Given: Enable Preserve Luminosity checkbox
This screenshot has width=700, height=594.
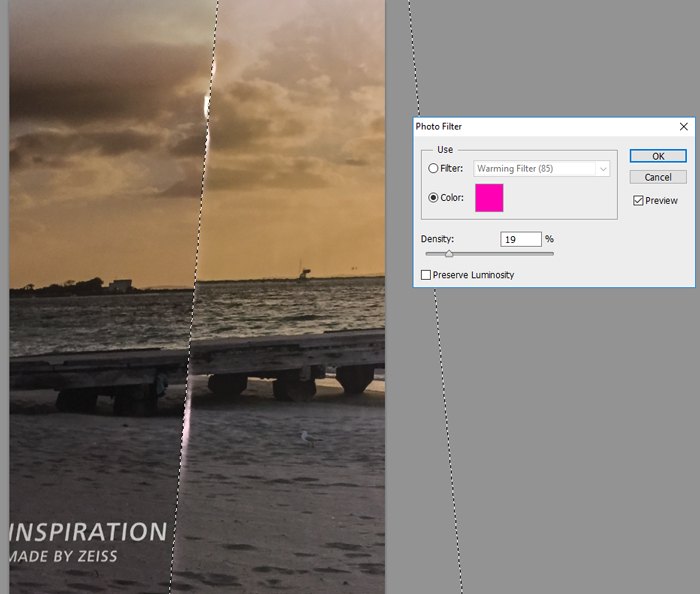Looking at the screenshot, I should click(426, 275).
